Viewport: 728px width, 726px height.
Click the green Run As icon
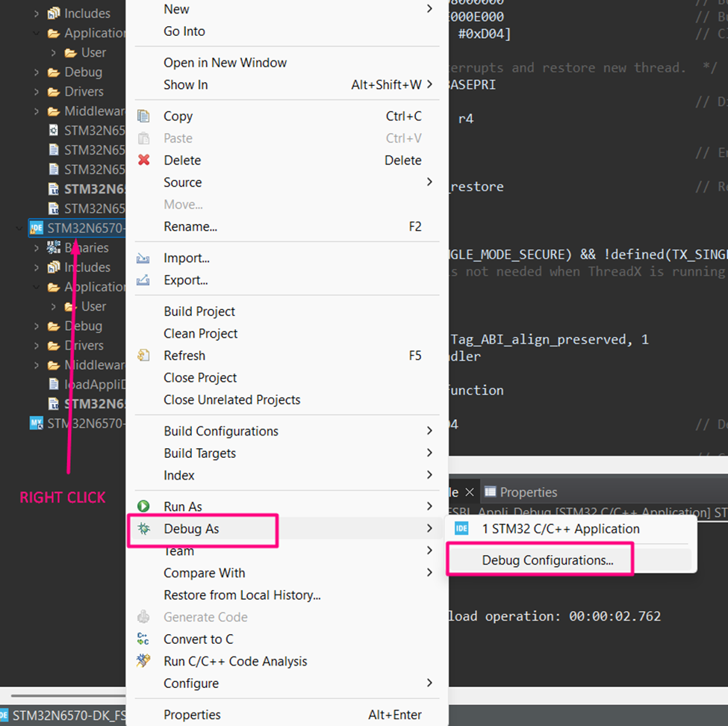[143, 506]
